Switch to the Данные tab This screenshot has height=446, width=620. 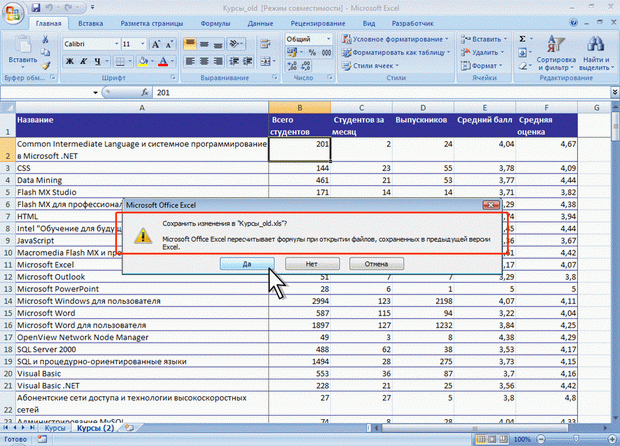[260, 23]
